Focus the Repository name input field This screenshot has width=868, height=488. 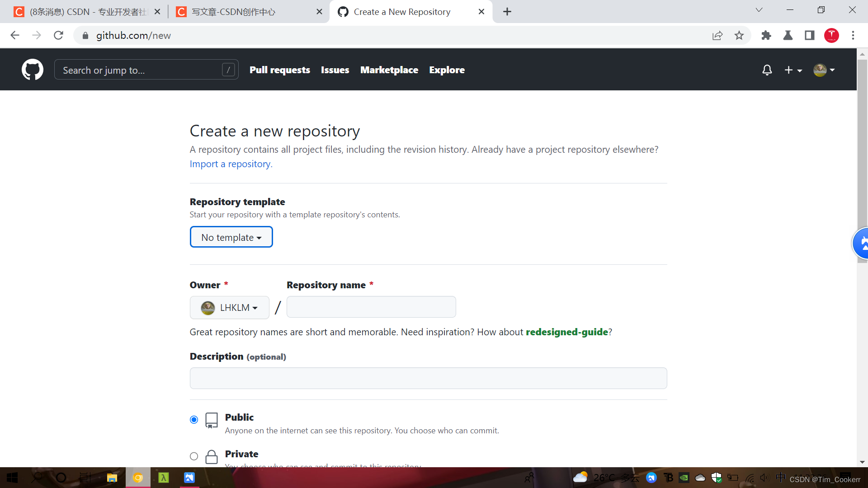click(x=371, y=307)
